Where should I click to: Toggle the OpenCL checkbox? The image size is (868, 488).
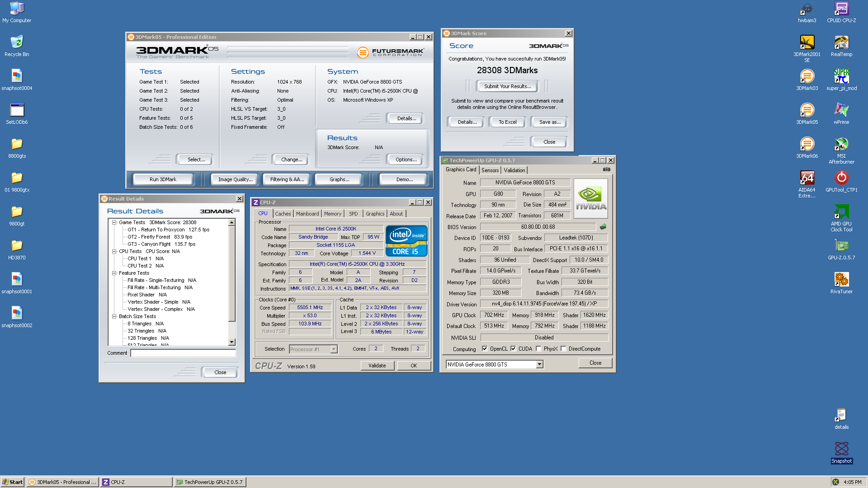coord(485,348)
